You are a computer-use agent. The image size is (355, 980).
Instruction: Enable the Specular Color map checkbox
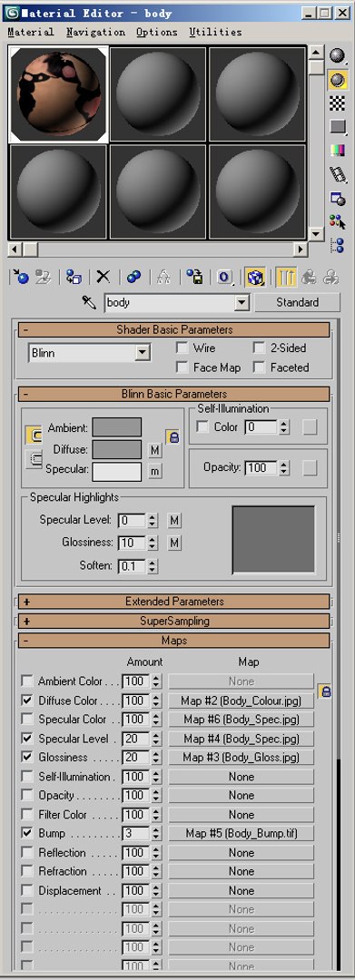pos(27,720)
